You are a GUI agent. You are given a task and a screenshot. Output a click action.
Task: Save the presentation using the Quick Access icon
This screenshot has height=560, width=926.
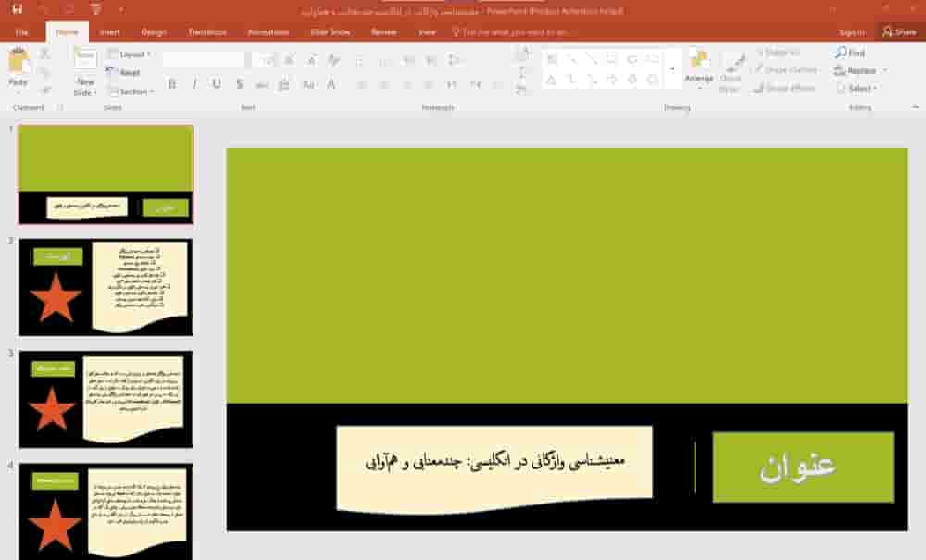click(x=17, y=10)
